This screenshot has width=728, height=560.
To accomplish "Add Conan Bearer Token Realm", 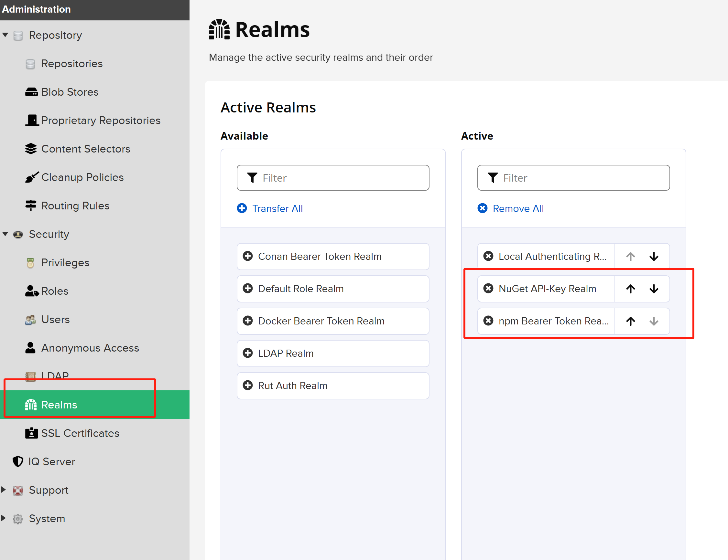I will point(333,257).
